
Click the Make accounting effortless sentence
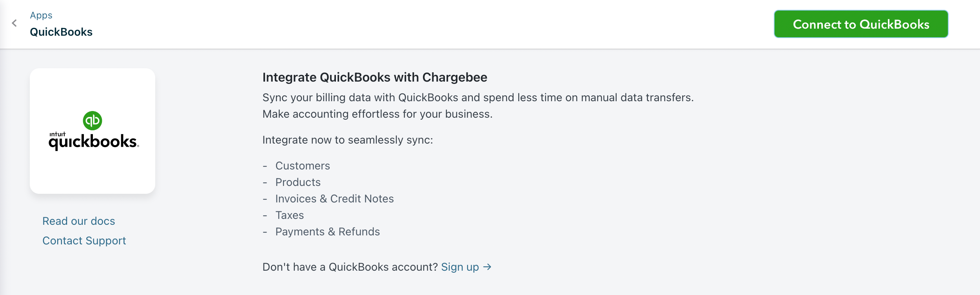pyautogui.click(x=377, y=114)
